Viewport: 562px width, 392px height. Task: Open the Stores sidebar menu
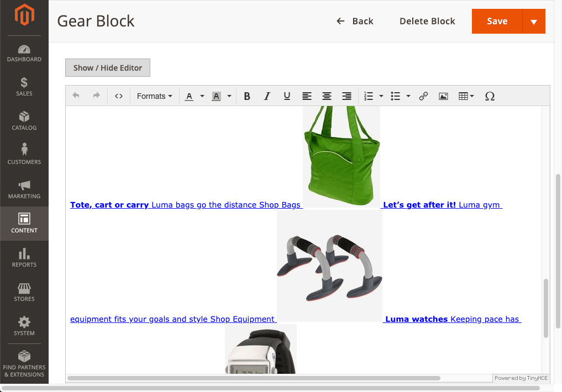(24, 292)
